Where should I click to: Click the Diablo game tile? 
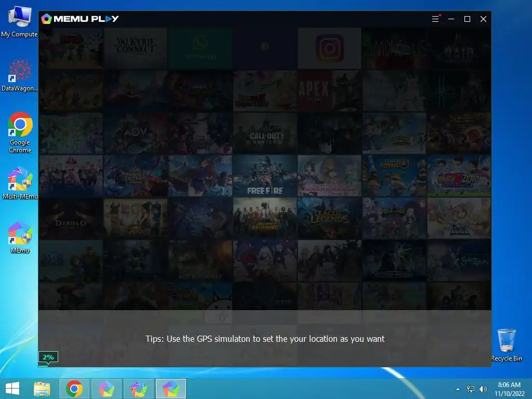coord(71,218)
